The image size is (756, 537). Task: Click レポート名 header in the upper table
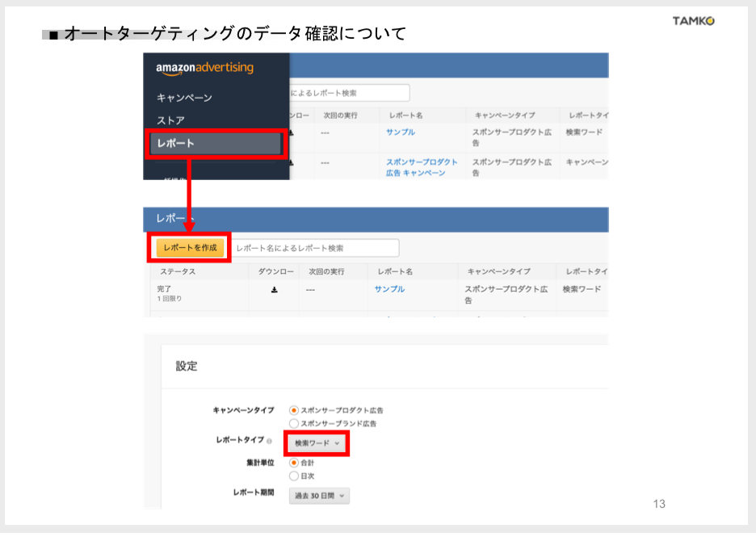(406, 115)
